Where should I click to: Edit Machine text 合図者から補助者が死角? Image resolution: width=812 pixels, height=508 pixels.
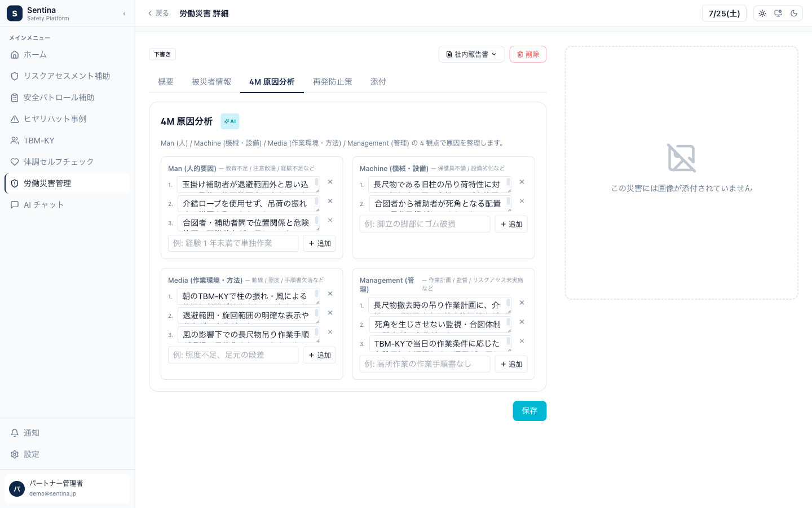[440, 204]
